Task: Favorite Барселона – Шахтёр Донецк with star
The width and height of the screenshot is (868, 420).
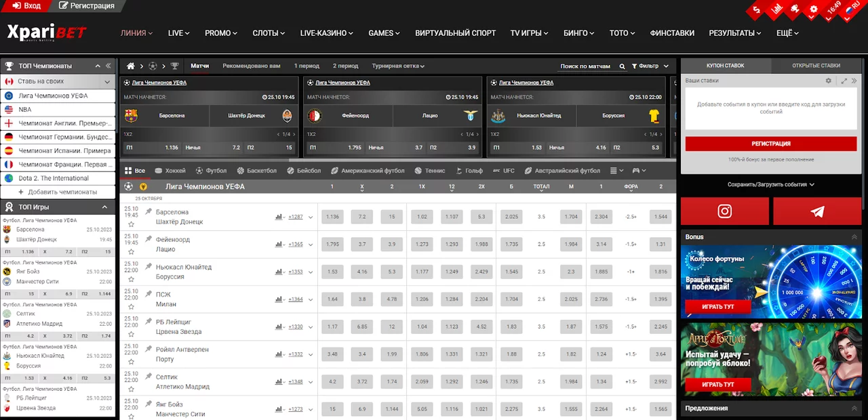Action: 131,225
